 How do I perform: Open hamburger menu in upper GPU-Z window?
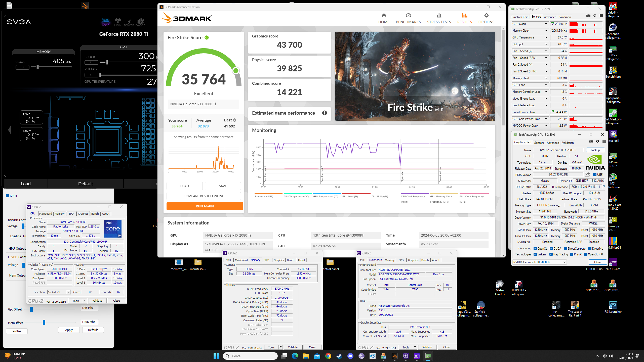point(601,16)
